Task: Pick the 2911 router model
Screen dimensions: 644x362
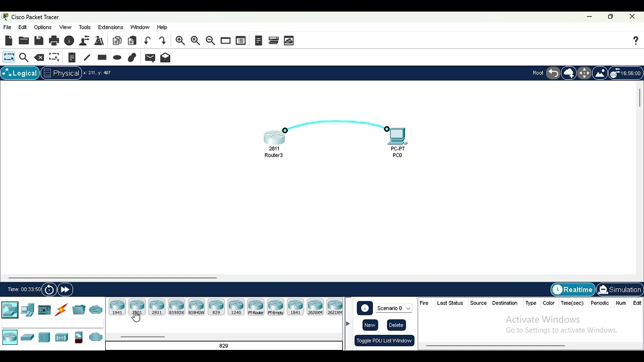Action: pos(157,307)
